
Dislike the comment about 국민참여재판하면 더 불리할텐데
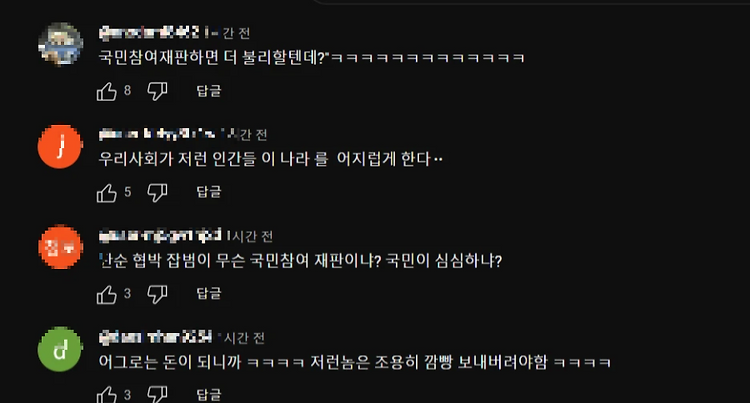click(x=157, y=91)
